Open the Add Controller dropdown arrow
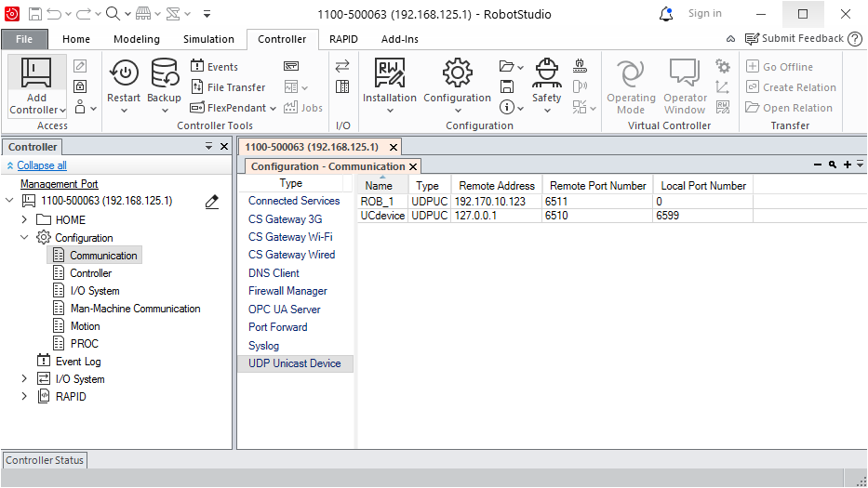 (62, 110)
